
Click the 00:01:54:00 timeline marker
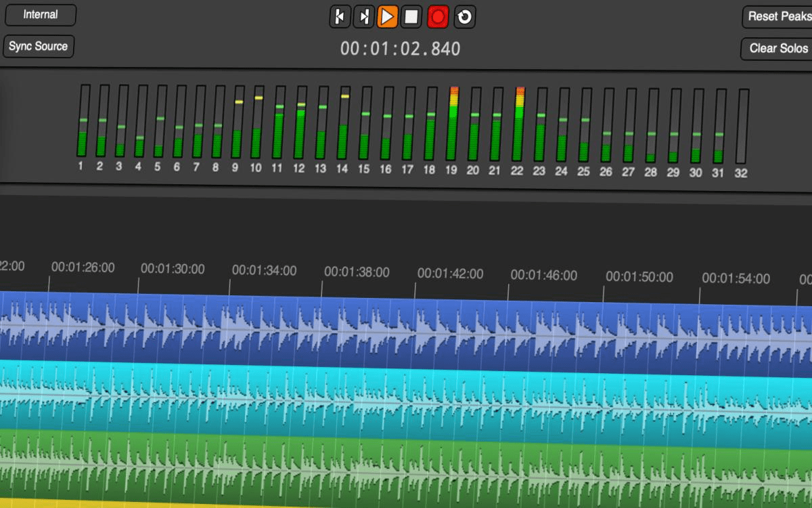[x=736, y=278]
